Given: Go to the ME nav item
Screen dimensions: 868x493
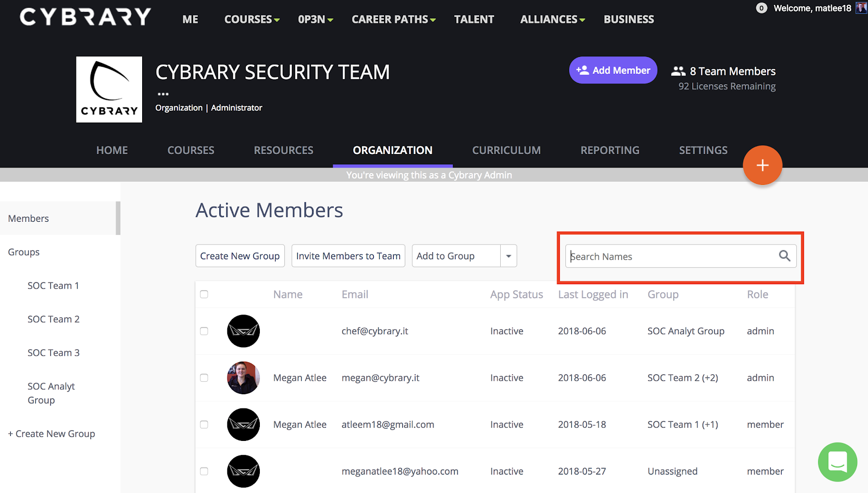Looking at the screenshot, I should pos(190,20).
